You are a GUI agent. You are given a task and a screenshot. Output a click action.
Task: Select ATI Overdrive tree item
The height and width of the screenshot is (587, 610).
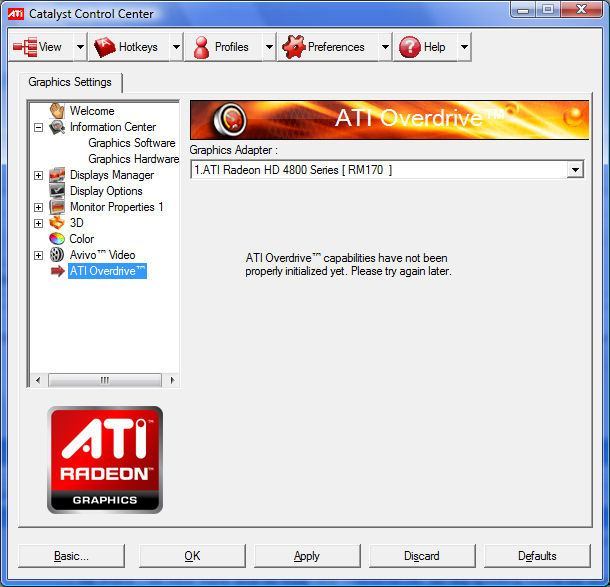(107, 271)
